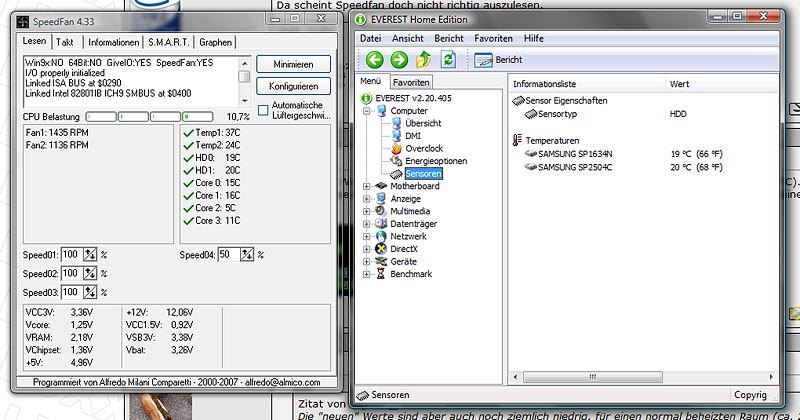Open the Ansicht menu in EVEREST
Screen dimensions: 800x420
pyautogui.click(x=408, y=38)
